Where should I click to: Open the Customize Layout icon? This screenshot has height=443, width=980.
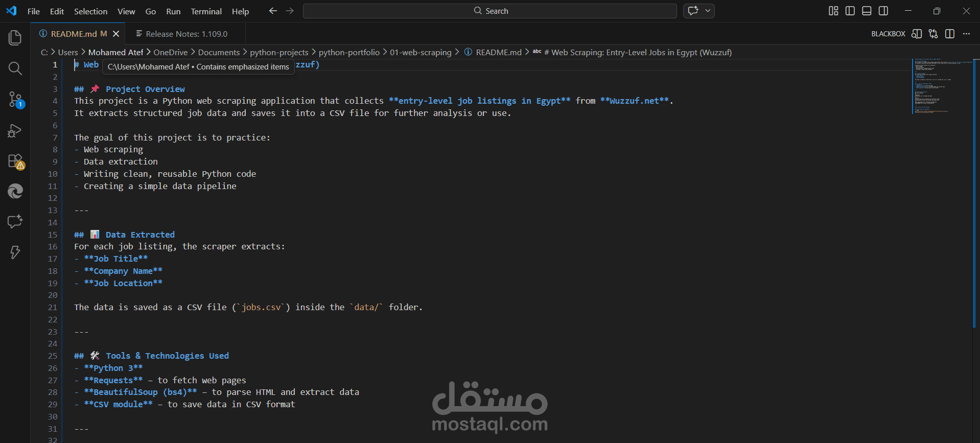[x=833, y=11]
